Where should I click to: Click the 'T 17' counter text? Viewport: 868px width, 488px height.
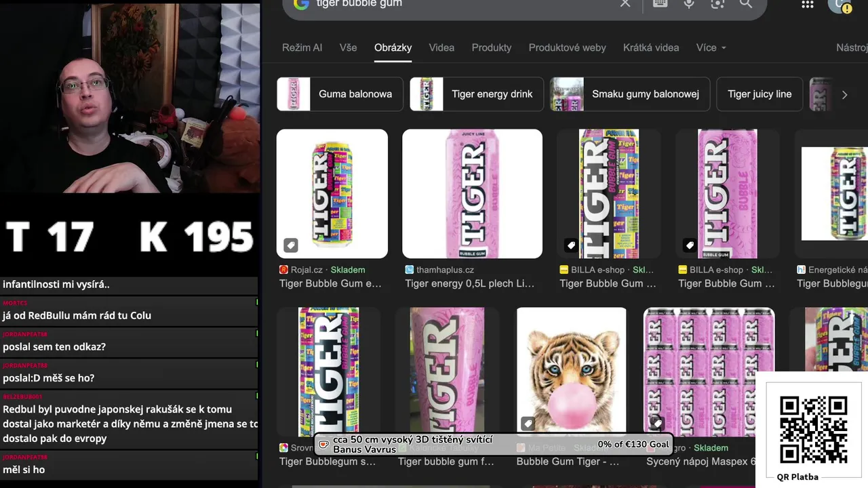pos(50,238)
